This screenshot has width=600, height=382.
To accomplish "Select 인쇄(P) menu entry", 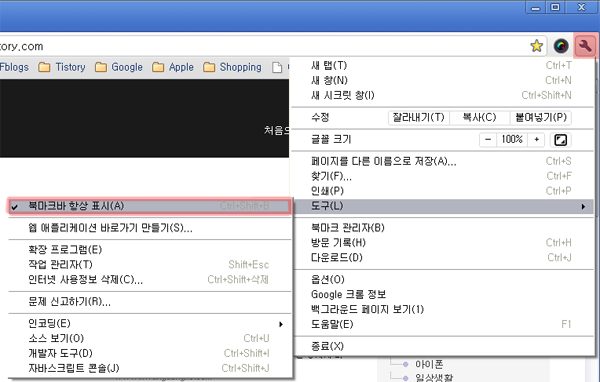I will (443, 191).
